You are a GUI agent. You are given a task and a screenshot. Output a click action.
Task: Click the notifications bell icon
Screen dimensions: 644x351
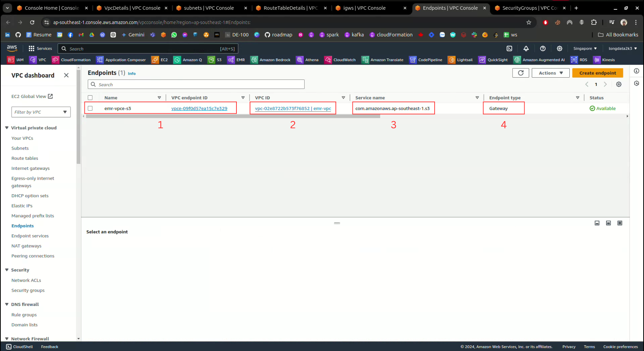pos(526,48)
